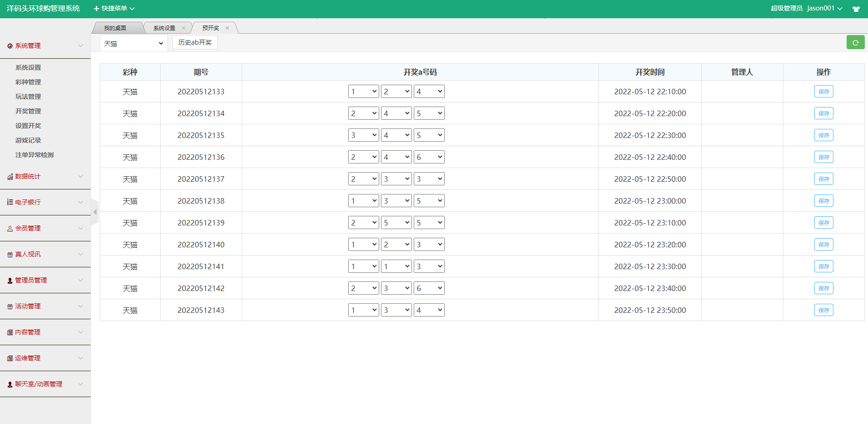Click the 数据统计 chart icon
Image resolution: width=868 pixels, height=424 pixels.
click(x=10, y=177)
